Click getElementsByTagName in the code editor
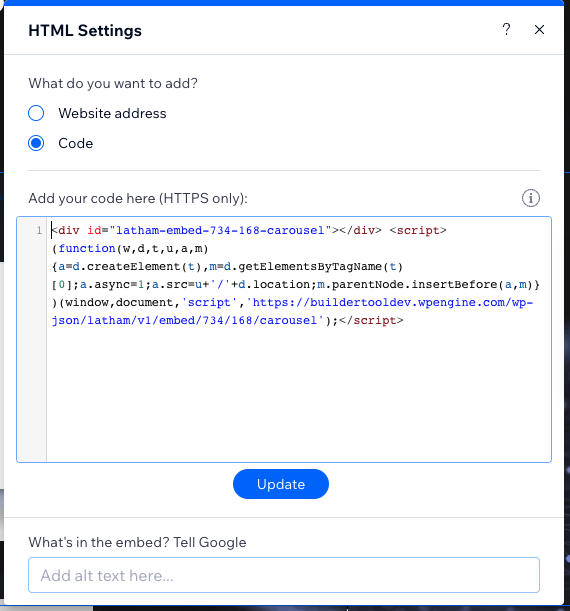 tap(310, 267)
